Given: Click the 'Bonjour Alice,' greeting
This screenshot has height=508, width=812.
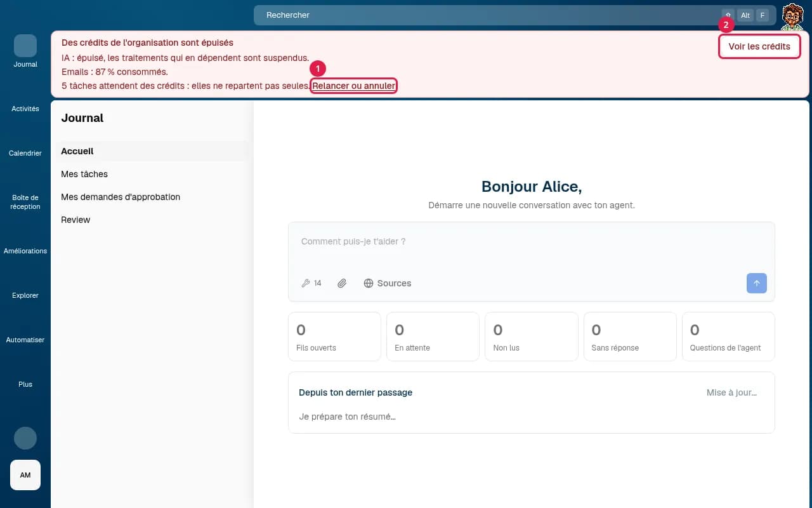Looking at the screenshot, I should (532, 187).
